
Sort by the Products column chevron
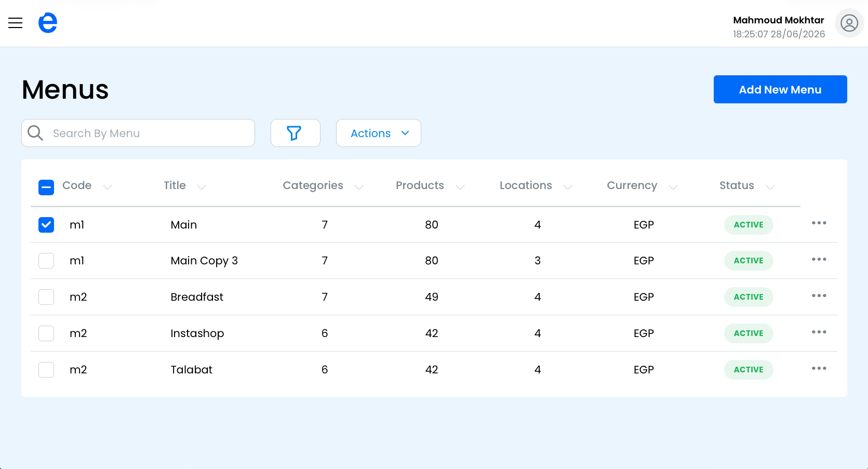tap(460, 187)
